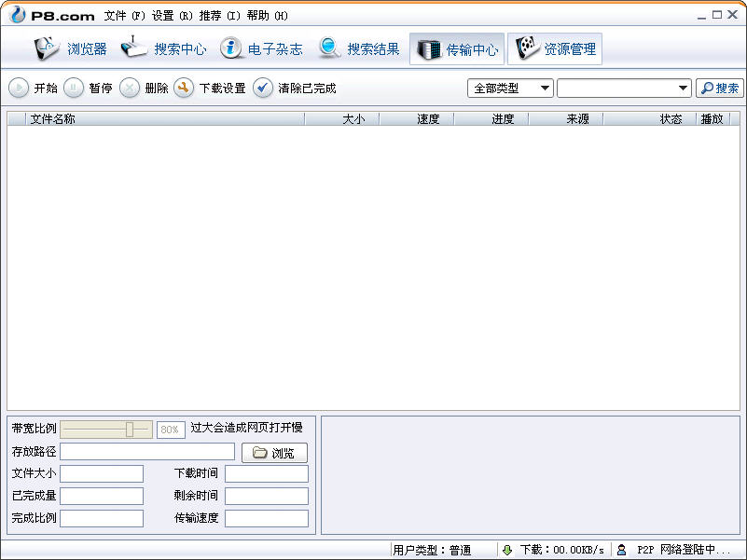
Task: Click the 搜索结果 magnifier icon
Action: point(329,48)
